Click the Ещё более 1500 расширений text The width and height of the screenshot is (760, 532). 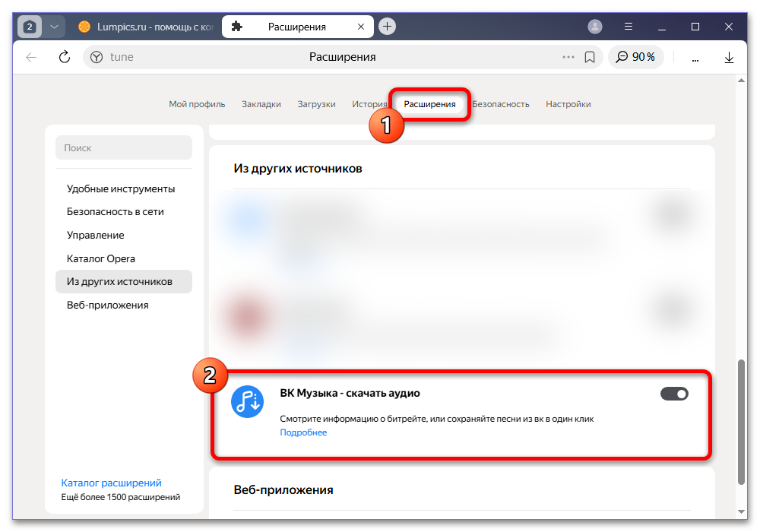121,497
